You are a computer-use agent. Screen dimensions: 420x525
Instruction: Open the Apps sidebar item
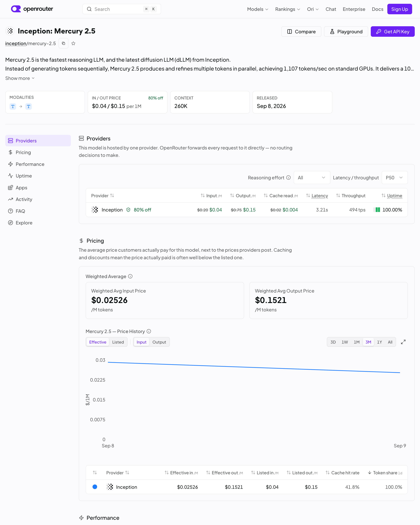pos(38,188)
